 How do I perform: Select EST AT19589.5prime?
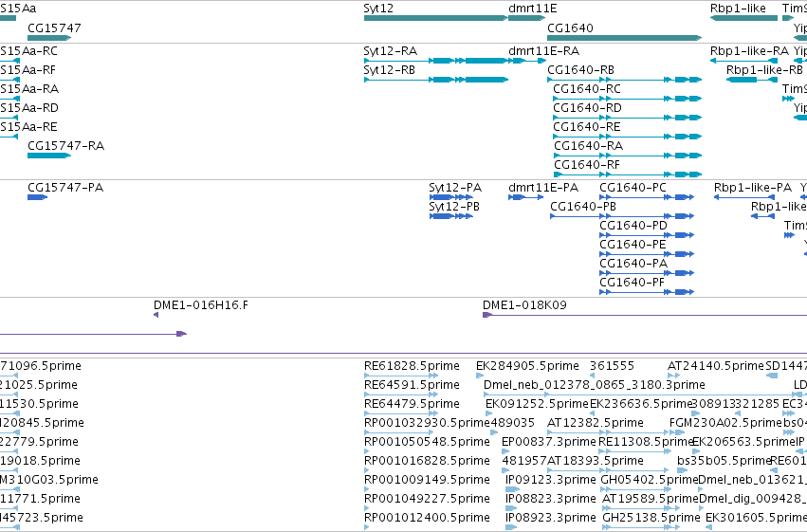(x=651, y=499)
